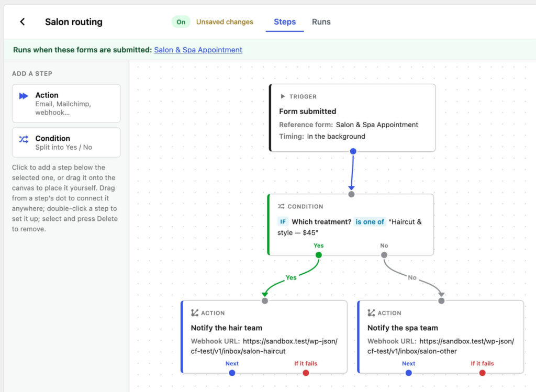
Task: Click Next dot on Notify the hair team
Action: [232, 373]
